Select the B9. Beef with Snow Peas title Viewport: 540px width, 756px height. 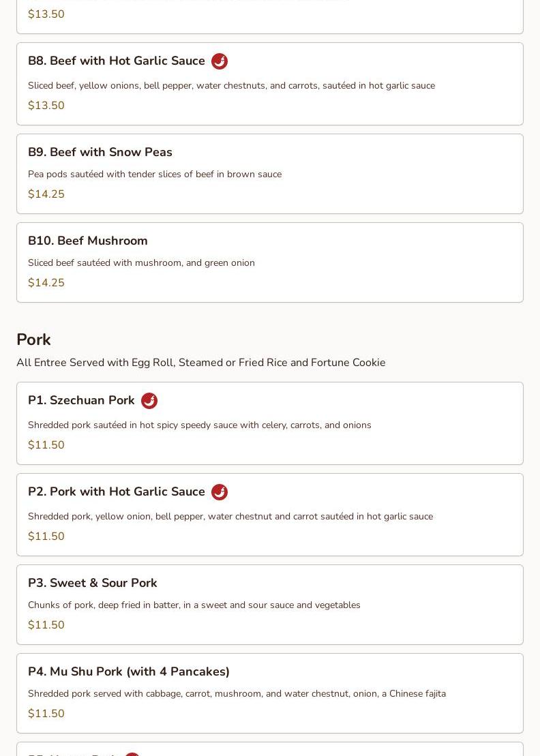pos(100,152)
